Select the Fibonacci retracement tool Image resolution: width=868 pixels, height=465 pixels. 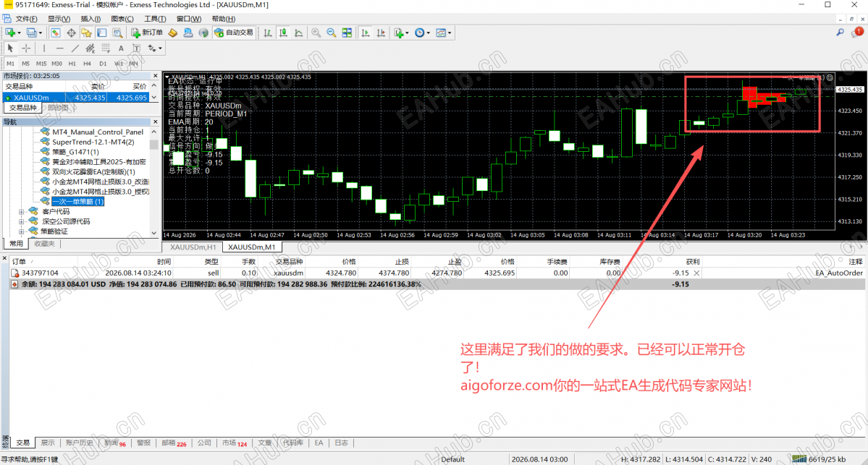click(x=105, y=48)
